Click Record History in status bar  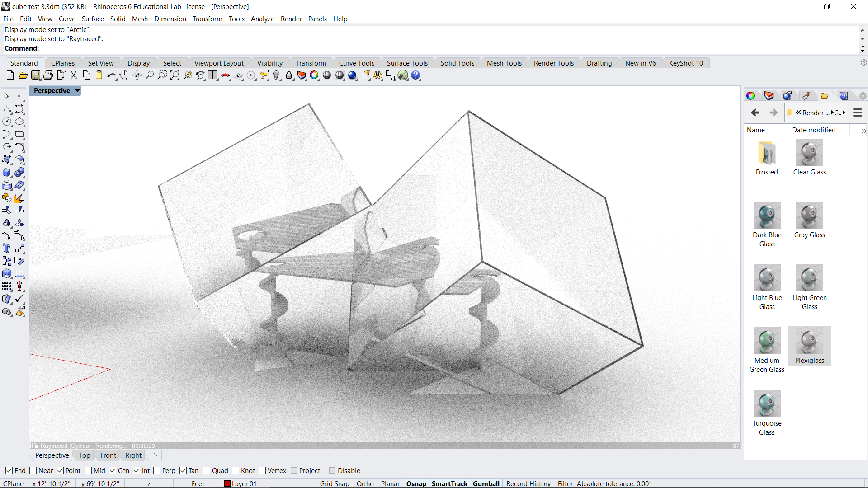click(528, 483)
